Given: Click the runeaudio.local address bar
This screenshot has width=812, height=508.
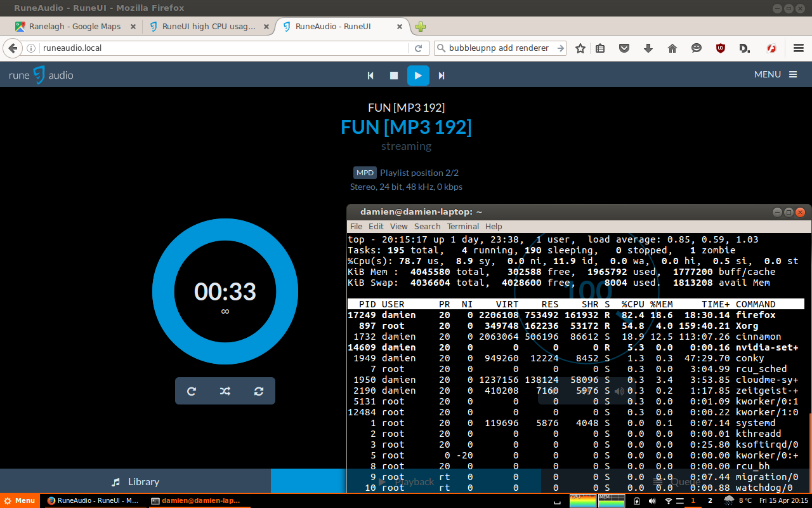Looking at the screenshot, I should (225, 48).
